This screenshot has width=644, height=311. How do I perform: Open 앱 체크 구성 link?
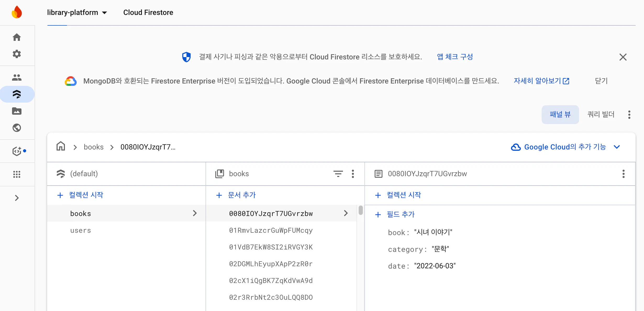click(x=455, y=57)
